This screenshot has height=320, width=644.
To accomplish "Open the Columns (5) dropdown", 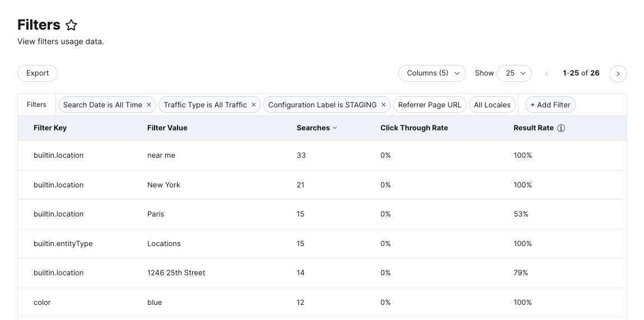I will click(x=432, y=73).
